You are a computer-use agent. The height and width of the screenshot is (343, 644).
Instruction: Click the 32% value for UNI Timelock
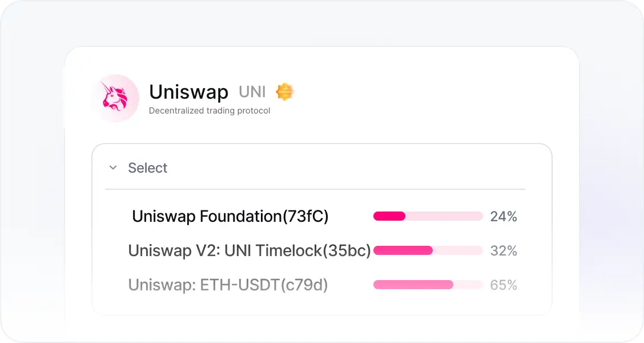point(504,250)
